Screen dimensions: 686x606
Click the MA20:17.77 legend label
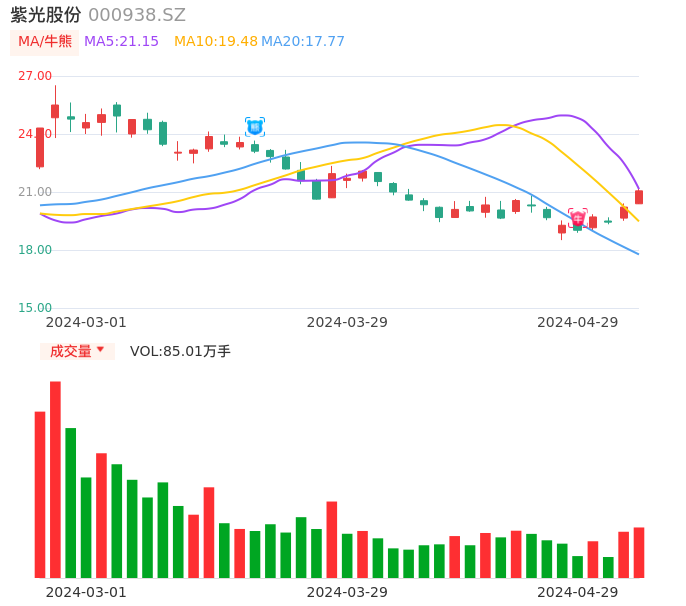coord(303,41)
